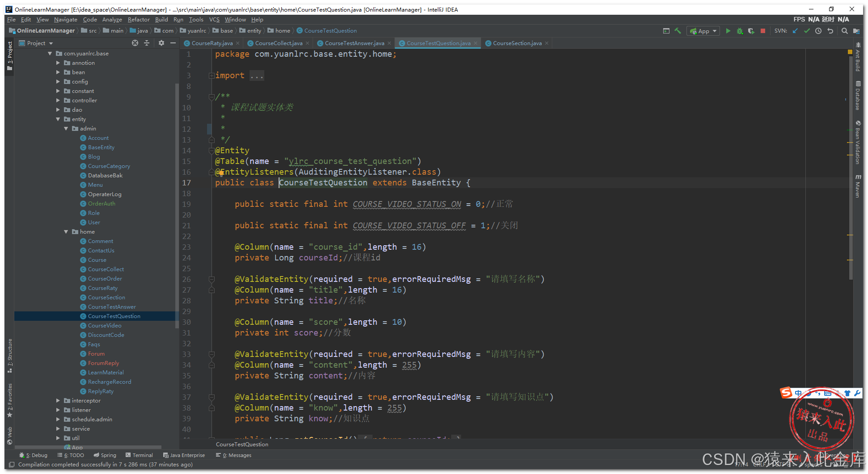Viewport: 868px width, 474px height.
Task: Switch to CourseTestAnswer.java tab
Action: [354, 43]
